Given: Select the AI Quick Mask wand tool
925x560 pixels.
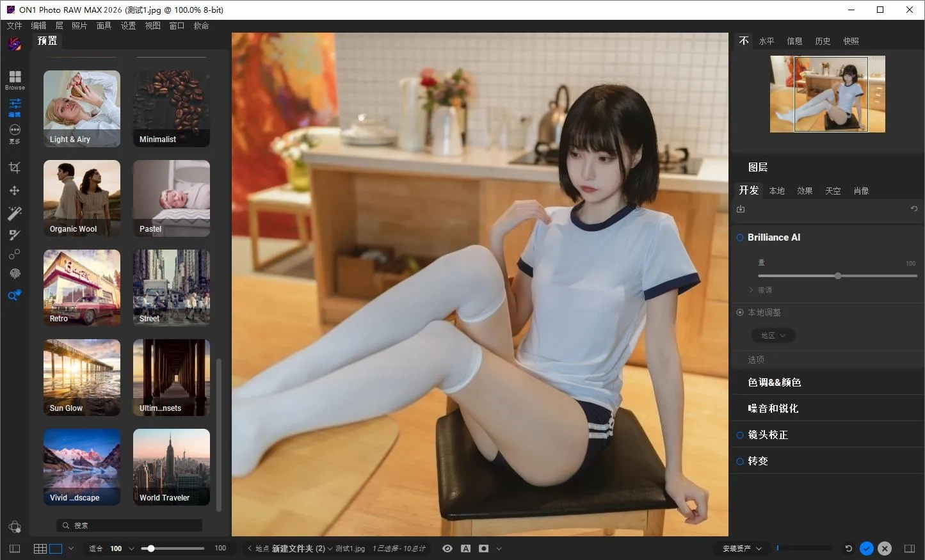Looking at the screenshot, I should (x=15, y=212).
